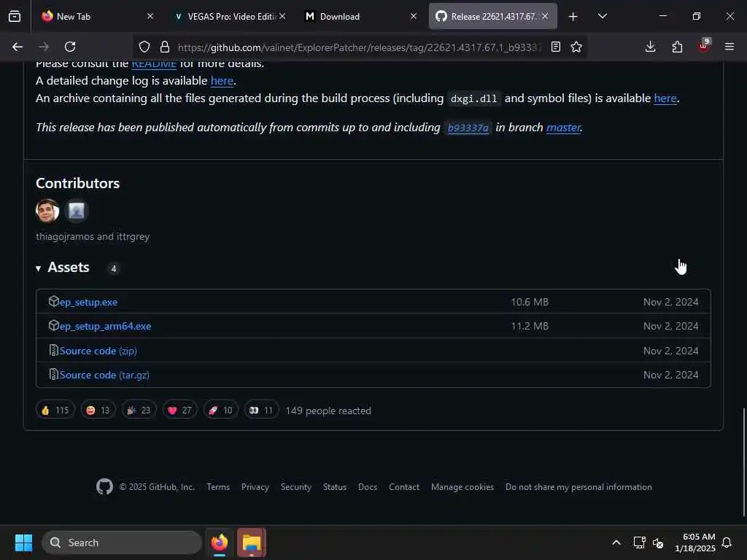Open Status footer link
This screenshot has height=560, width=747.
coord(334,487)
